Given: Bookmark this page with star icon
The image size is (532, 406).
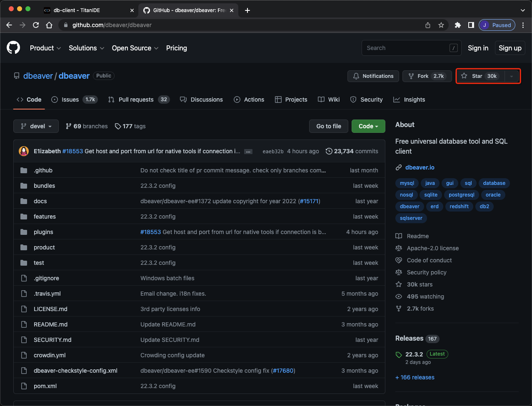Looking at the screenshot, I should pyautogui.click(x=441, y=25).
